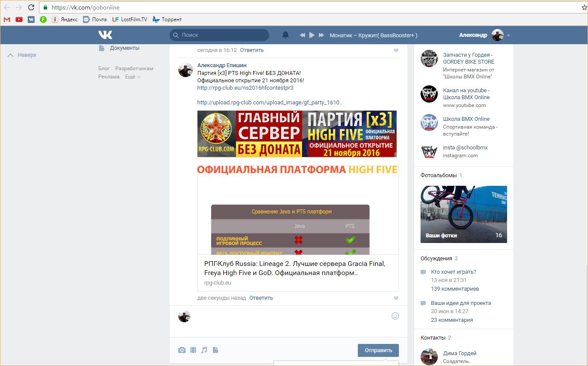Open Контакты section header
Screen dimensions: 588x366
click(x=433, y=338)
